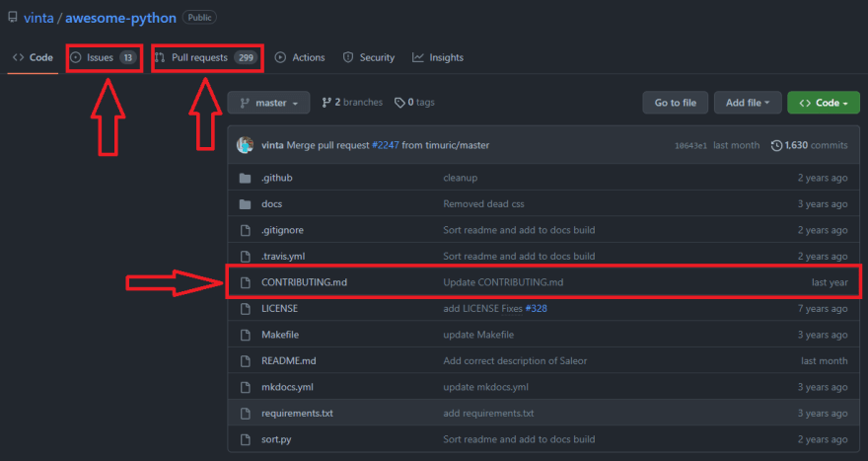Click the file icon next to .travis.yml
The image size is (868, 461).
246,256
